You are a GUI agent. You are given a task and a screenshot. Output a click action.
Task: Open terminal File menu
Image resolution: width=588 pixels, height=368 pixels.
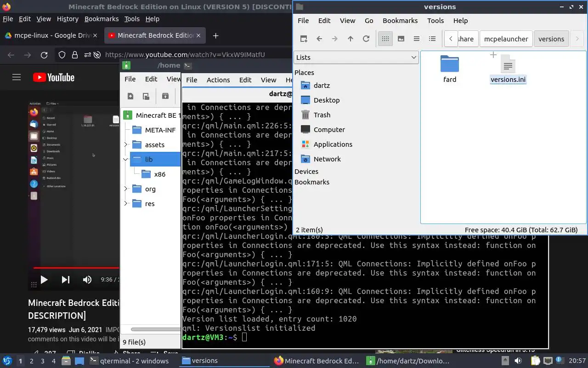[x=192, y=80]
